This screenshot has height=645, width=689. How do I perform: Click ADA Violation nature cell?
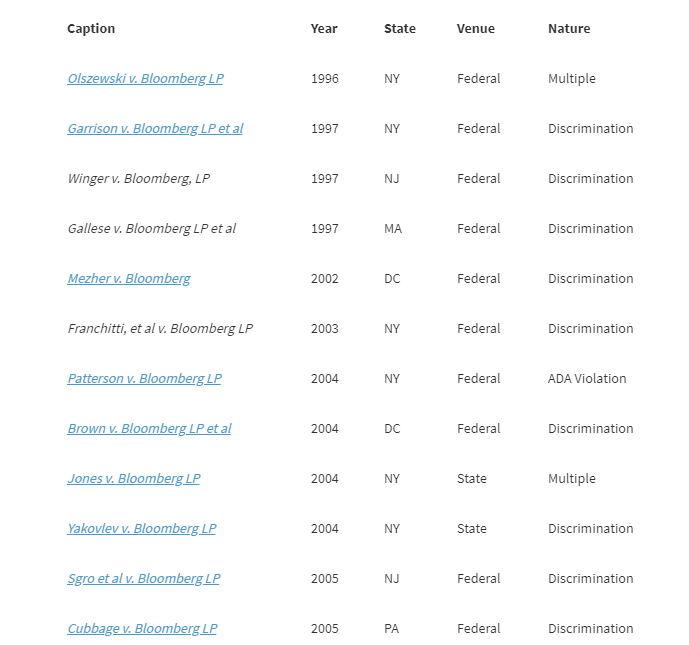587,378
